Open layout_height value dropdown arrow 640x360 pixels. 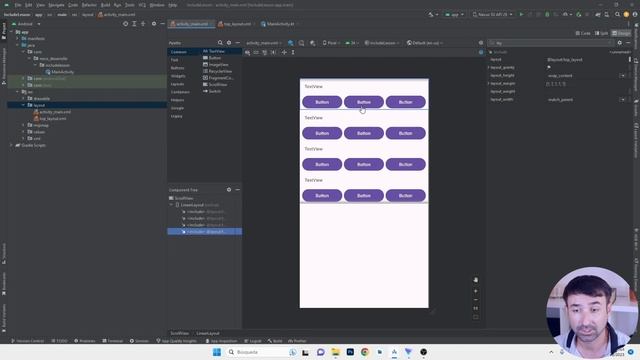pos(622,76)
